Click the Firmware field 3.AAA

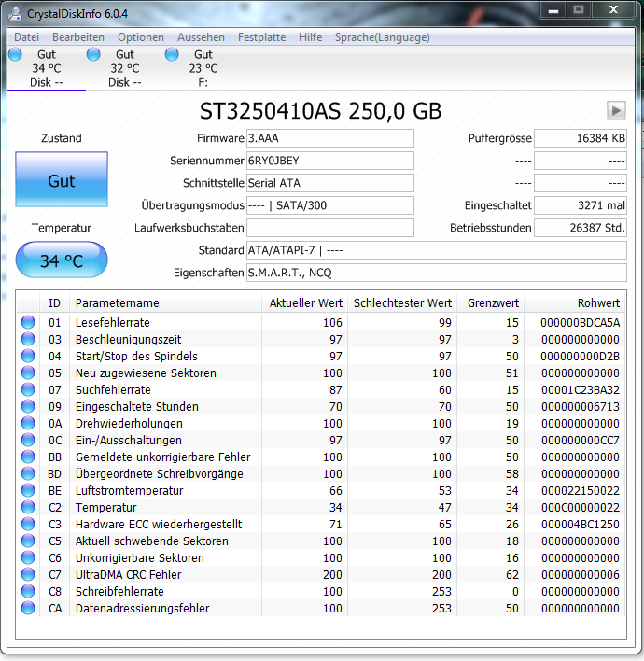(x=330, y=138)
